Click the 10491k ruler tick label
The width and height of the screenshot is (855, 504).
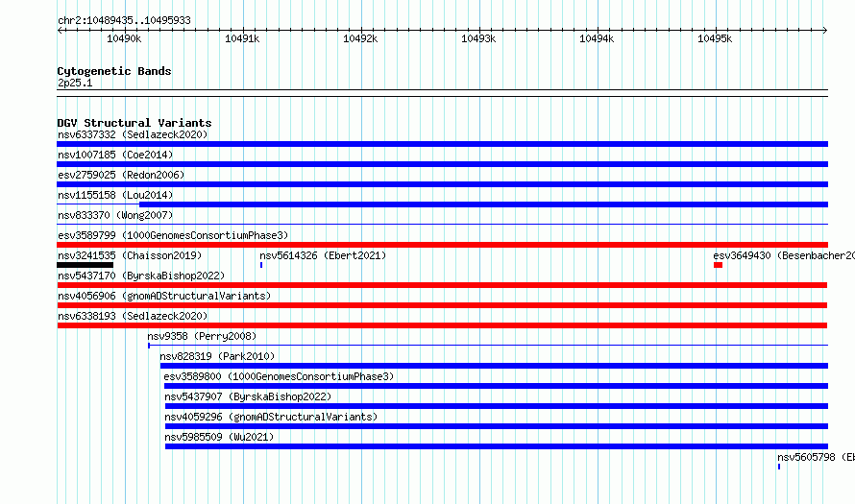pyautogui.click(x=242, y=38)
